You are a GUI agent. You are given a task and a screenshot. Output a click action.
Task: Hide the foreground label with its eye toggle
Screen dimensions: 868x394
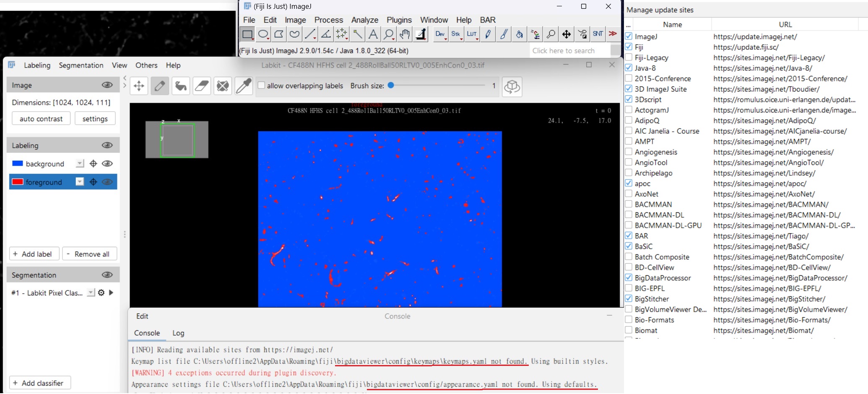[107, 182]
